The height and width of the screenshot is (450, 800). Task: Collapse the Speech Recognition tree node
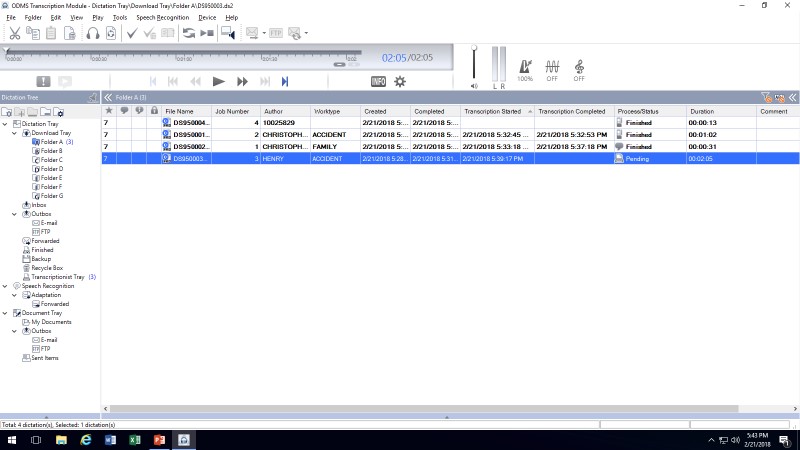[5, 286]
